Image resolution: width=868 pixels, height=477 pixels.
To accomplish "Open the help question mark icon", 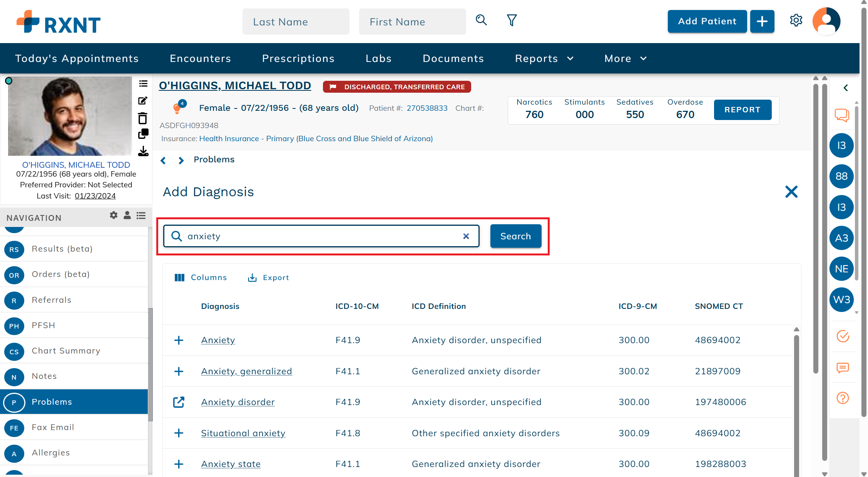I will point(843,398).
